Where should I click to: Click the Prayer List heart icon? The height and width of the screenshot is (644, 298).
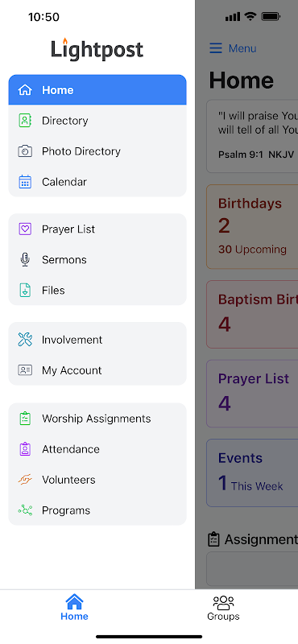pos(25,229)
